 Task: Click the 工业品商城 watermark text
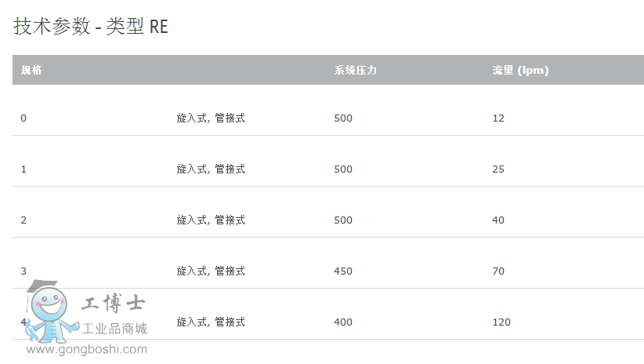[x=114, y=329]
